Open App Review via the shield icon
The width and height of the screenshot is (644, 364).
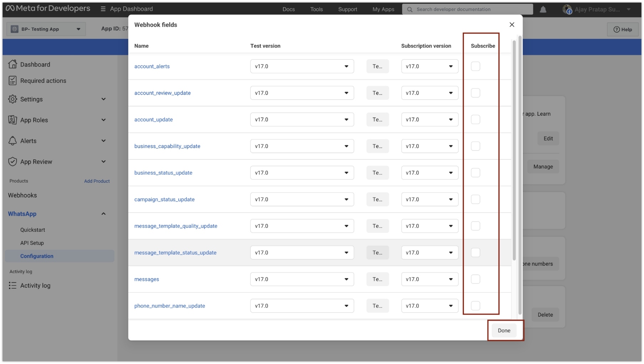(12, 161)
